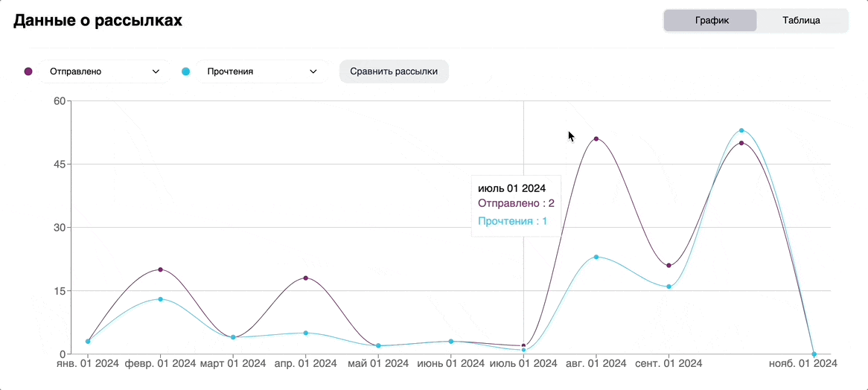The width and height of the screenshot is (868, 390).
Task: Click the Прочтения point at июль 01 2024
Action: [x=523, y=350]
